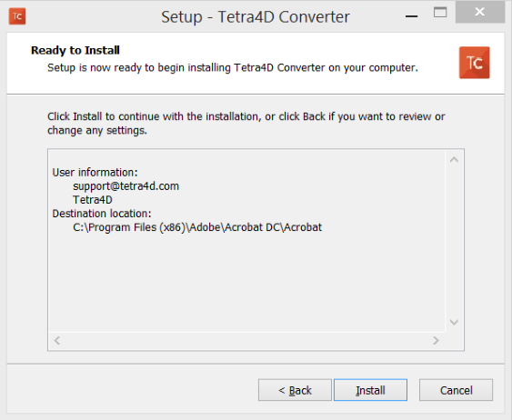Start the installation with the Install button

coord(370,390)
